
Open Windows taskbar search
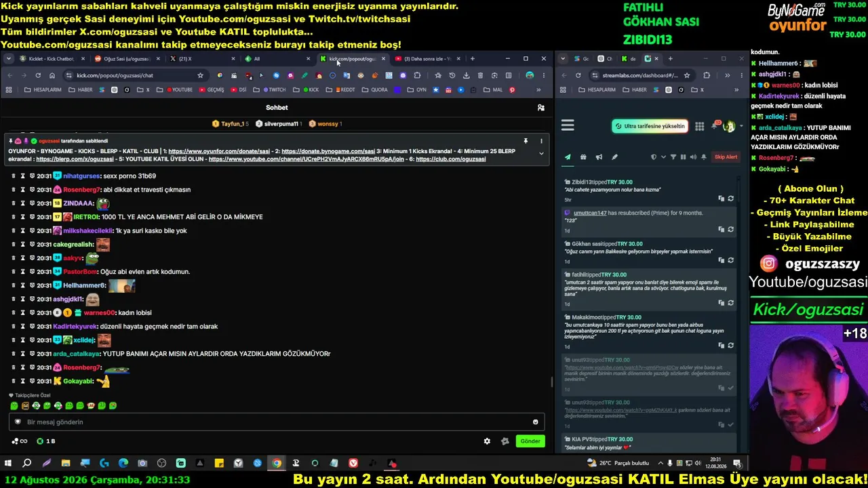click(27, 464)
